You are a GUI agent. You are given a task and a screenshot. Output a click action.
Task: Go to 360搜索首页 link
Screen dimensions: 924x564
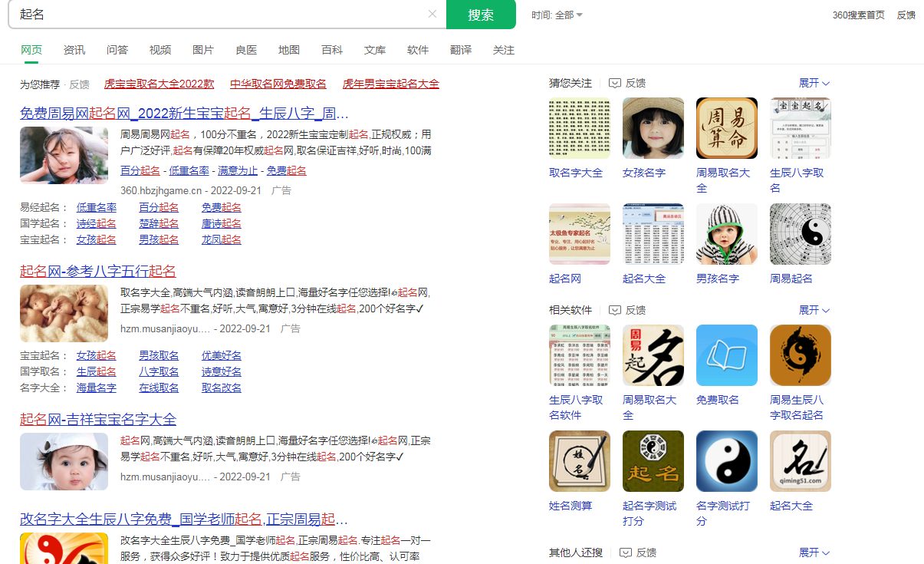858,15
